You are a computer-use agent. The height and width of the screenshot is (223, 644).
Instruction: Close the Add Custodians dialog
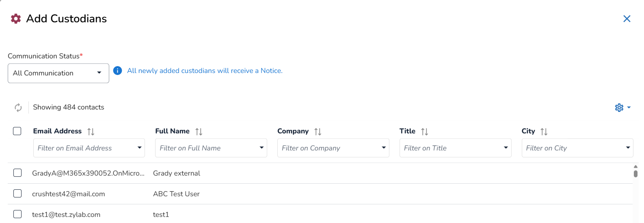627,19
